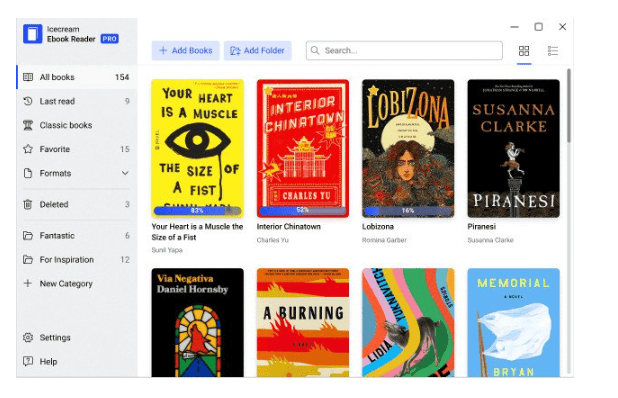Open Settings

tap(77, 338)
